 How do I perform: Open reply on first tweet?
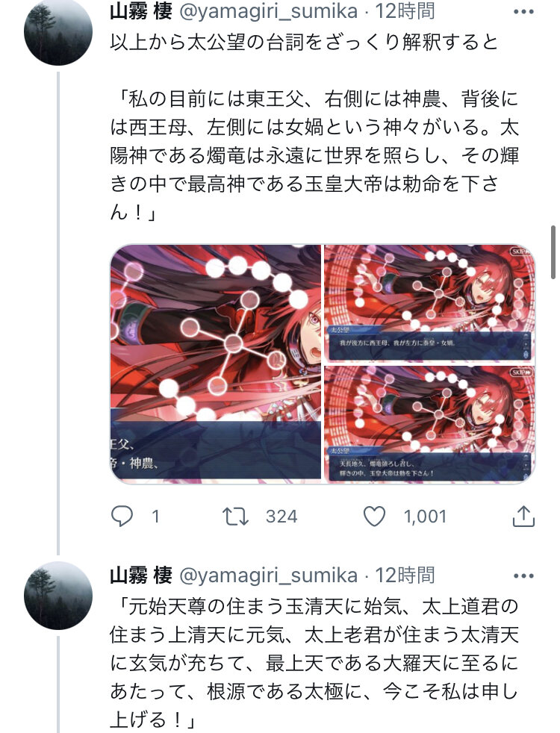122,517
